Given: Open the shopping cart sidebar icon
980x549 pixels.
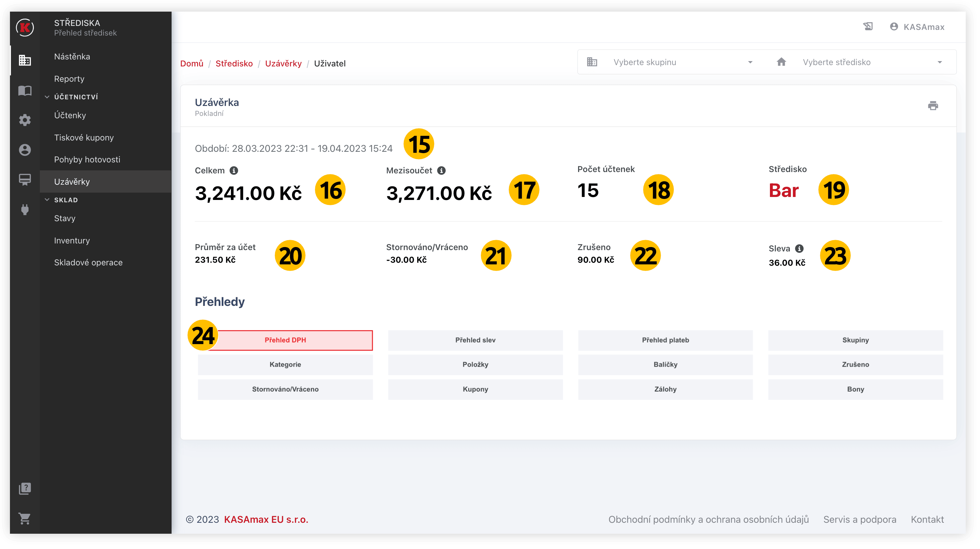Looking at the screenshot, I should 25,518.
